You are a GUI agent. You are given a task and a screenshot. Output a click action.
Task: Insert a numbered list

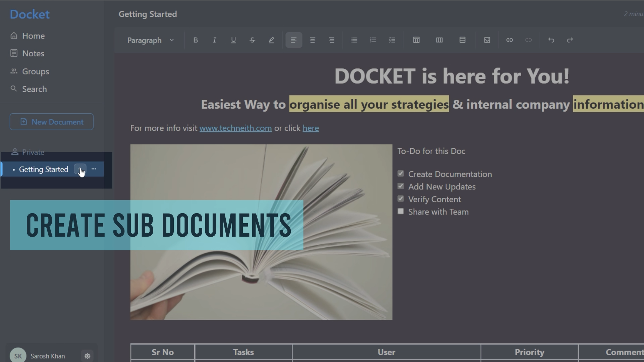click(x=373, y=40)
